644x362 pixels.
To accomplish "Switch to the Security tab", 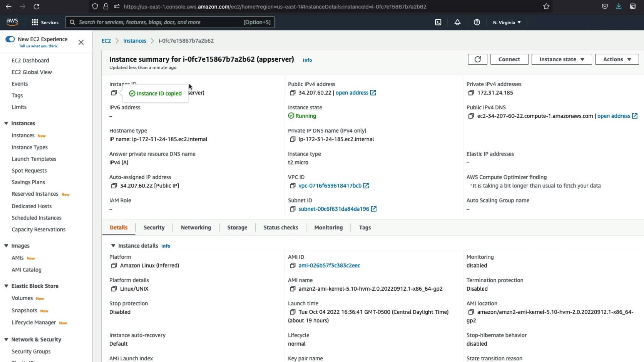I will (154, 228).
